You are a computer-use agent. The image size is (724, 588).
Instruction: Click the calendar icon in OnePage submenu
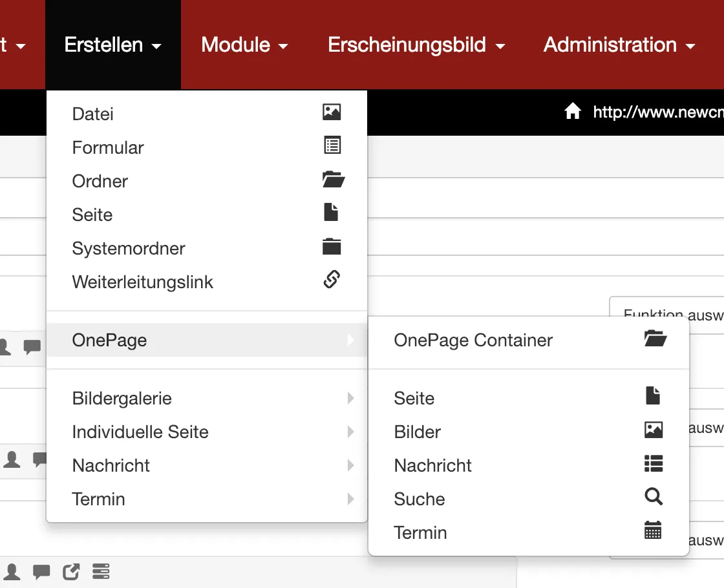(x=653, y=530)
